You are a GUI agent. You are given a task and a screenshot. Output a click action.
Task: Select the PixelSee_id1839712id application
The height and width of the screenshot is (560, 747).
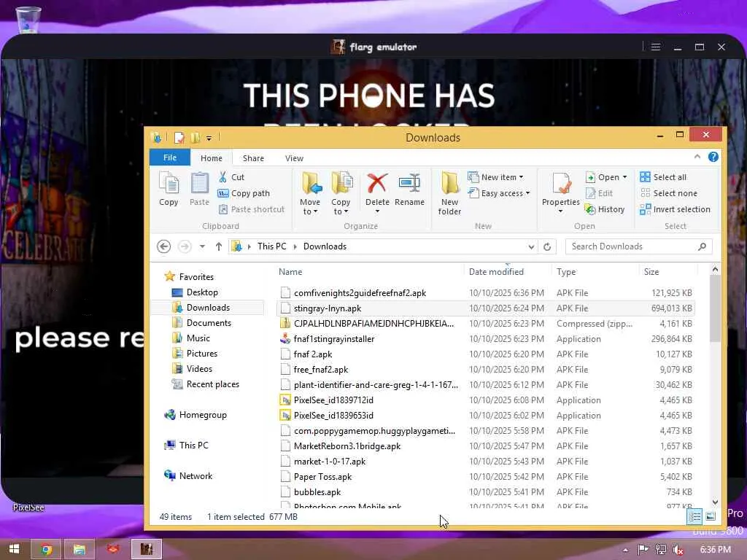(485, 400)
